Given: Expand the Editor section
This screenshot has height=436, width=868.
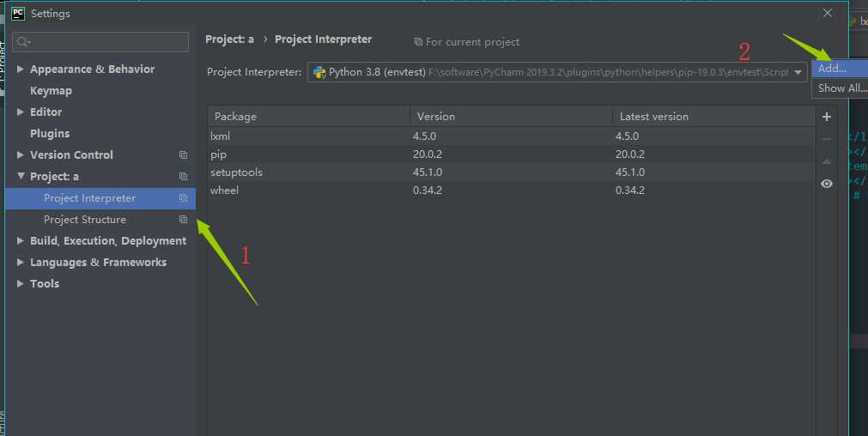Looking at the screenshot, I should (21, 112).
